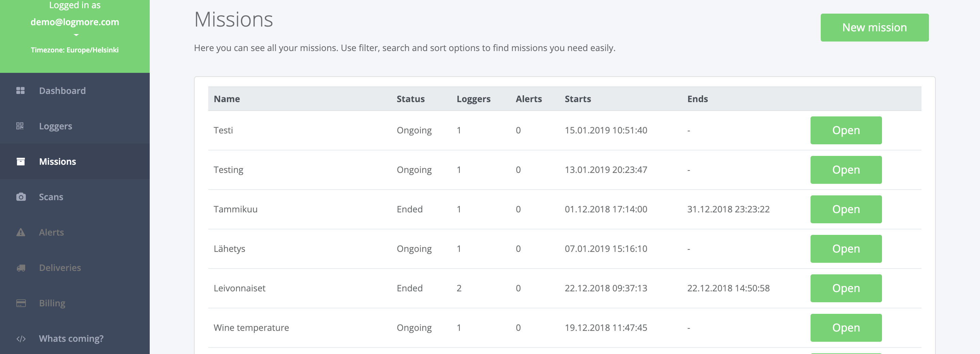Sort by the Name column header
Image resolution: width=980 pixels, height=354 pixels.
227,99
